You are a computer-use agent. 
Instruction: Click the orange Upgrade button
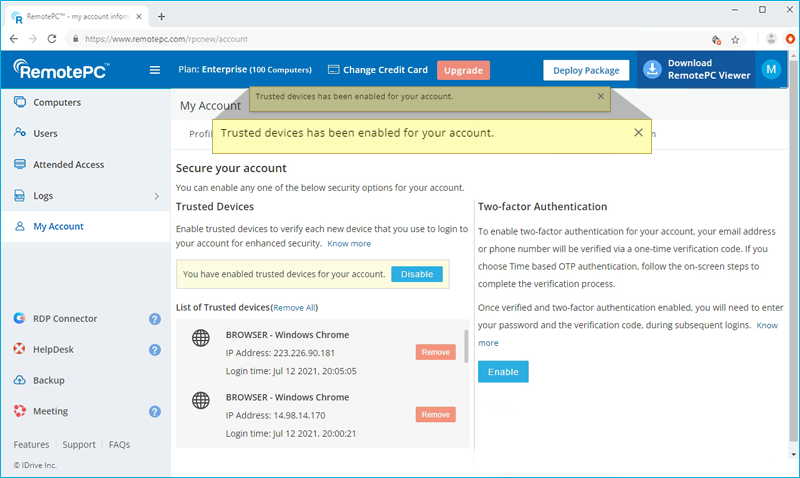pyautogui.click(x=463, y=70)
